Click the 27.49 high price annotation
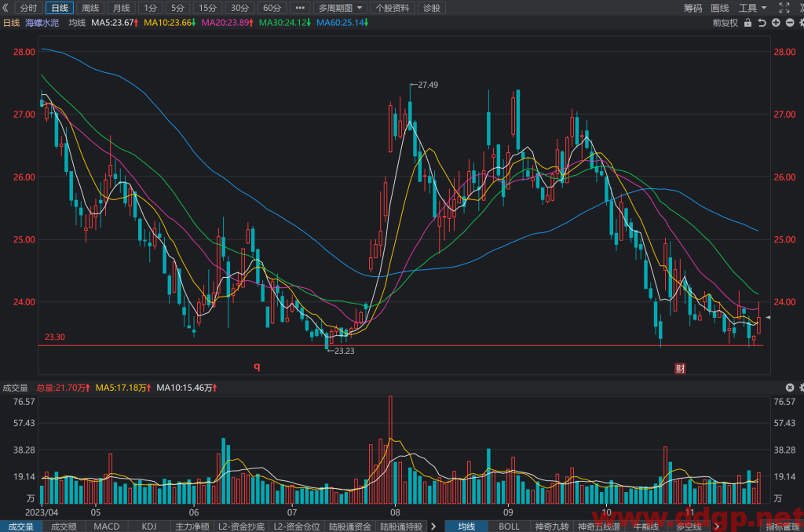Screen dimensions: 804x532 coord(428,85)
